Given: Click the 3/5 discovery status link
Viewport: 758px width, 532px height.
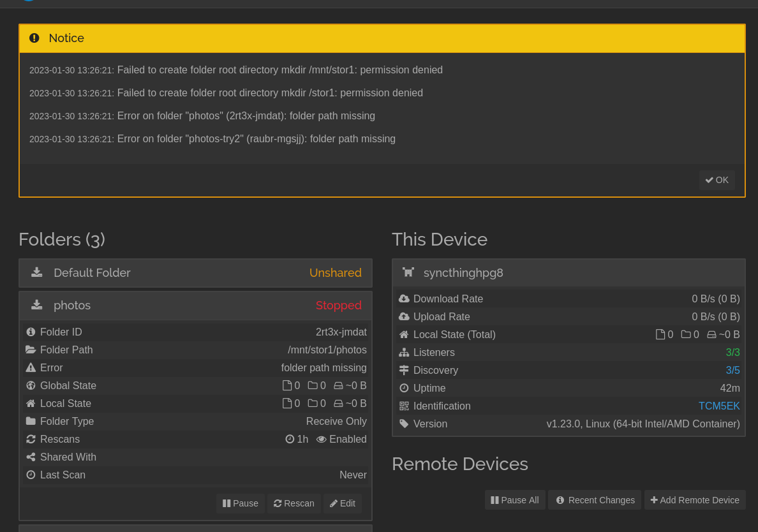Looking at the screenshot, I should click(732, 371).
